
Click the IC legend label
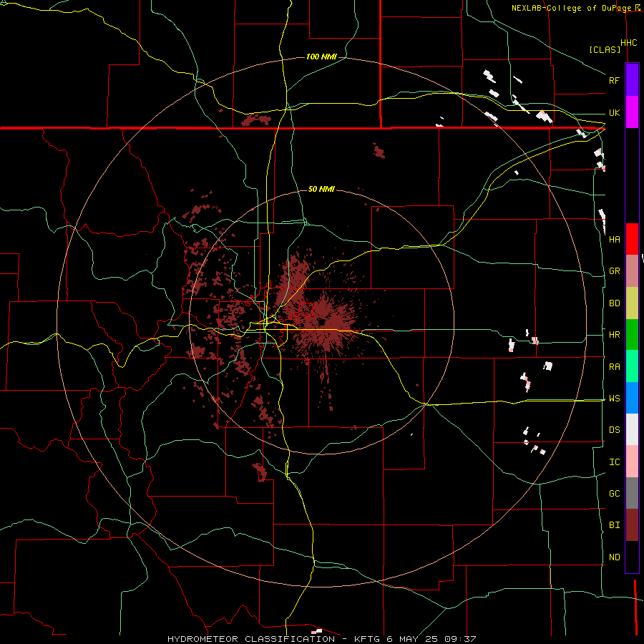coord(614,462)
